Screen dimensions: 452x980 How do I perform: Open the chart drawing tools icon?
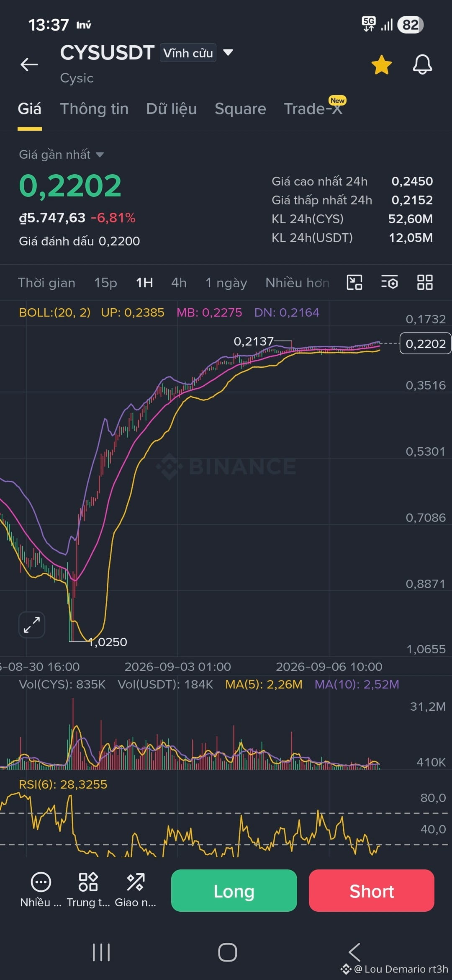coord(354,282)
